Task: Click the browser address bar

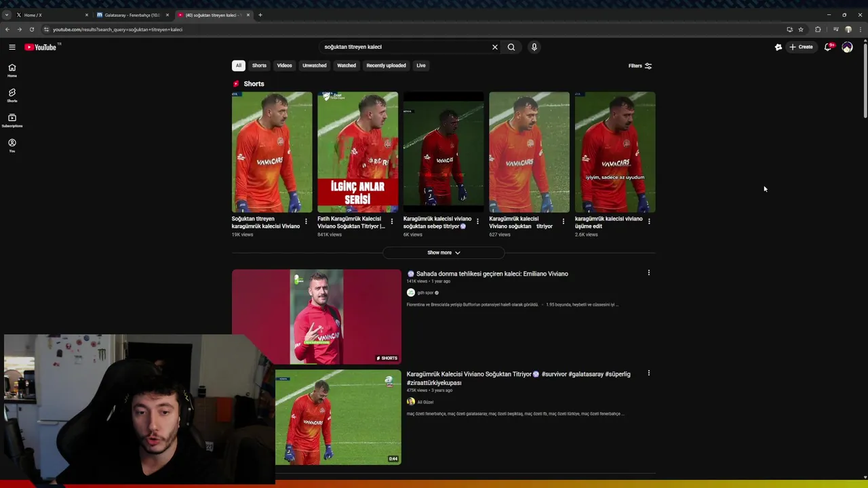Action: (414, 29)
